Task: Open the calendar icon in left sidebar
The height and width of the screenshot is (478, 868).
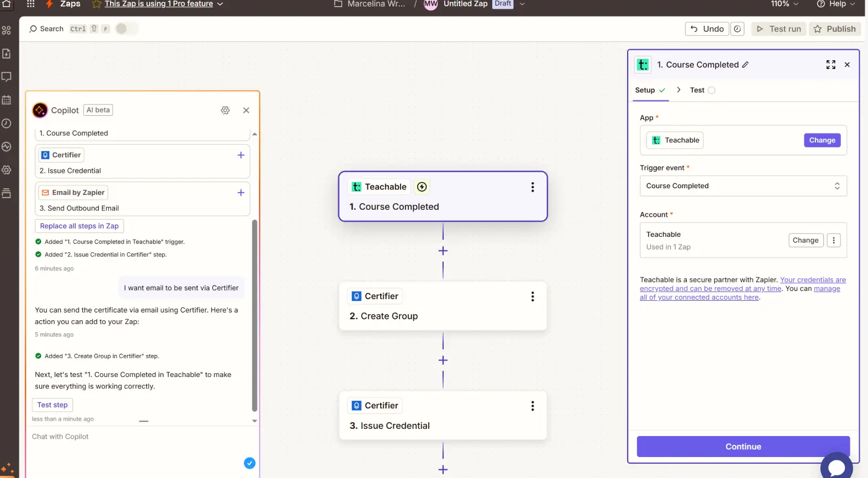Action: point(7,100)
